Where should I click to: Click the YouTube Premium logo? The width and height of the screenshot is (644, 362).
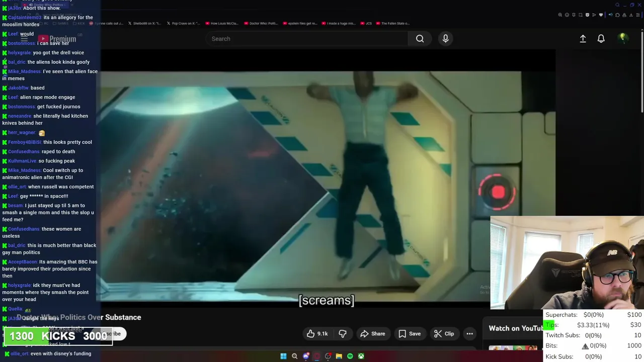tap(57, 39)
